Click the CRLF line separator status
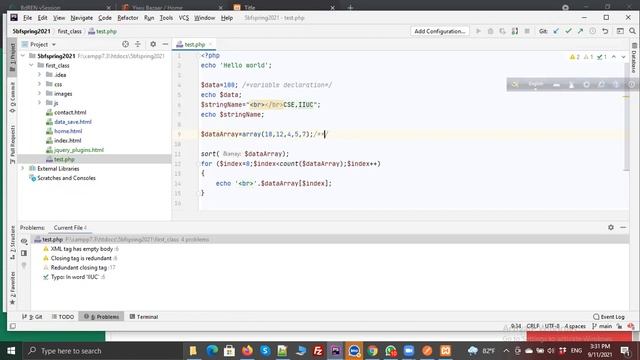Image resolution: width=640 pixels, height=360 pixels. click(533, 326)
